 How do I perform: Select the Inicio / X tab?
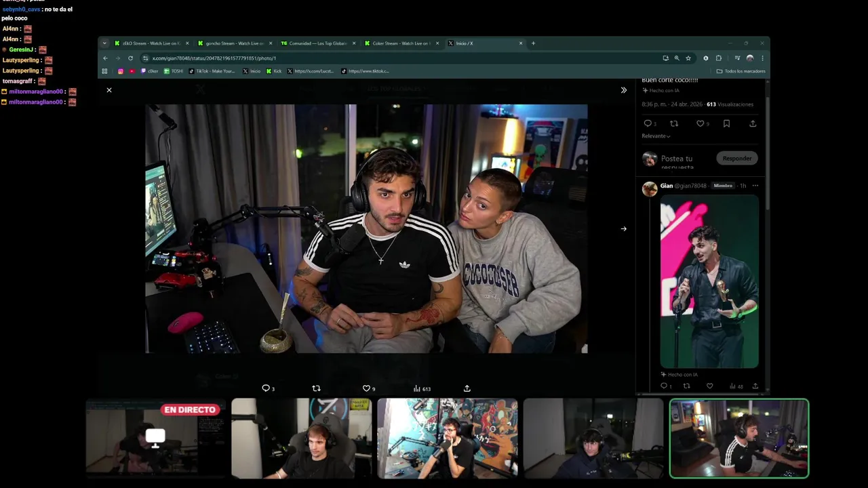tap(484, 43)
